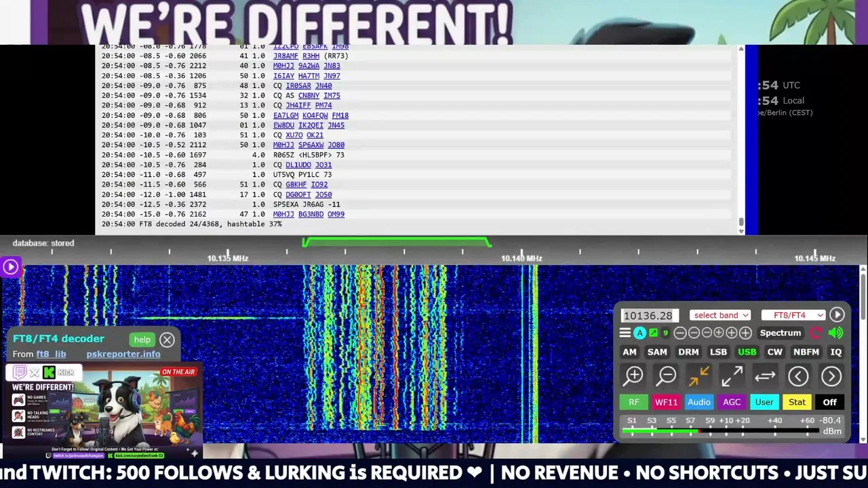Click callsign link DL1UDO in decode list

[x=298, y=165]
